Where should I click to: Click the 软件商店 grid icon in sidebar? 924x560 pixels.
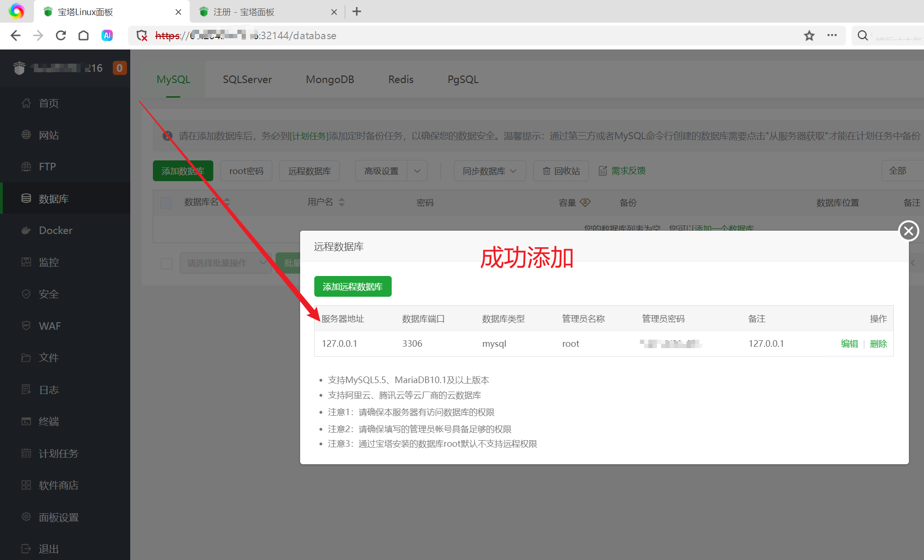[26, 485]
